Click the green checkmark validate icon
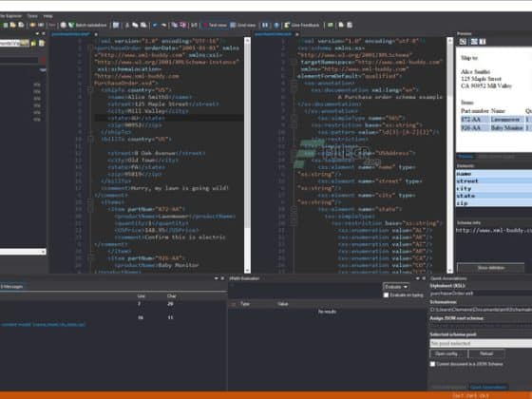532x399 pixels. 71,25
